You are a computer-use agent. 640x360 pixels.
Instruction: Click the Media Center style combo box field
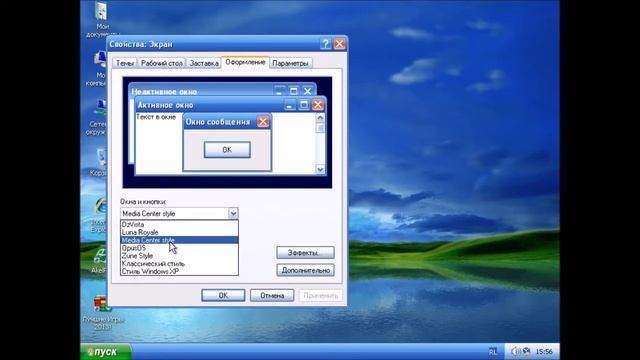point(179,213)
